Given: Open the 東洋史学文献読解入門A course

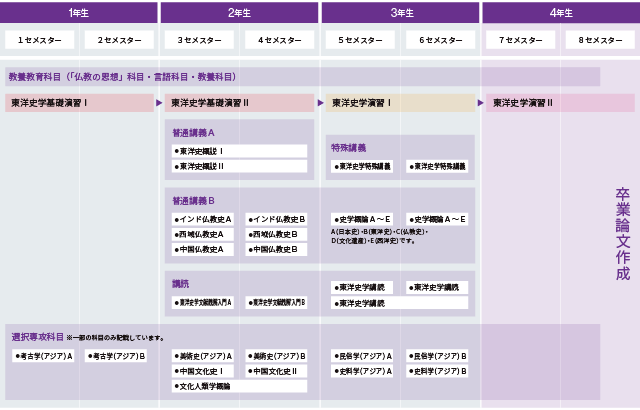Looking at the screenshot, I should click(x=203, y=302).
